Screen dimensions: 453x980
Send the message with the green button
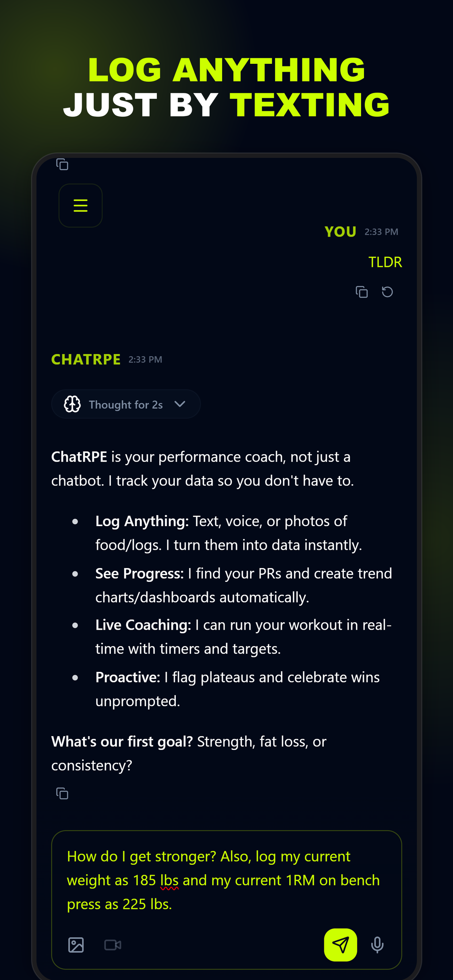[x=340, y=945]
